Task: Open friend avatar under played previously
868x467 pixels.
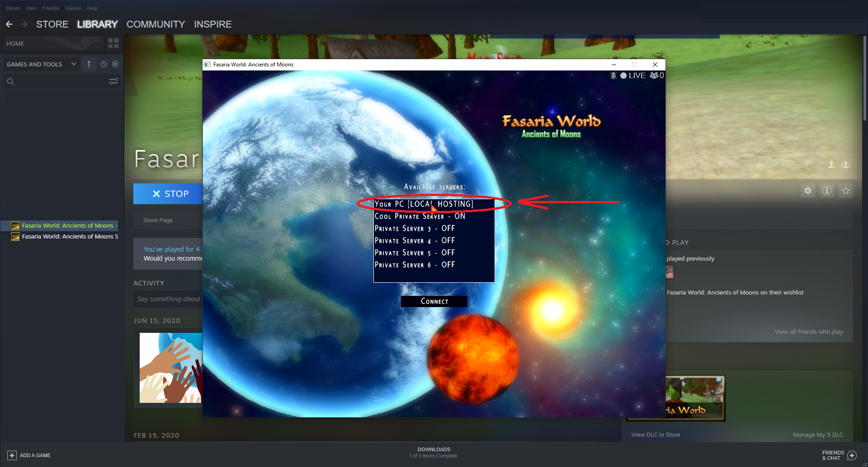Action: (x=670, y=272)
